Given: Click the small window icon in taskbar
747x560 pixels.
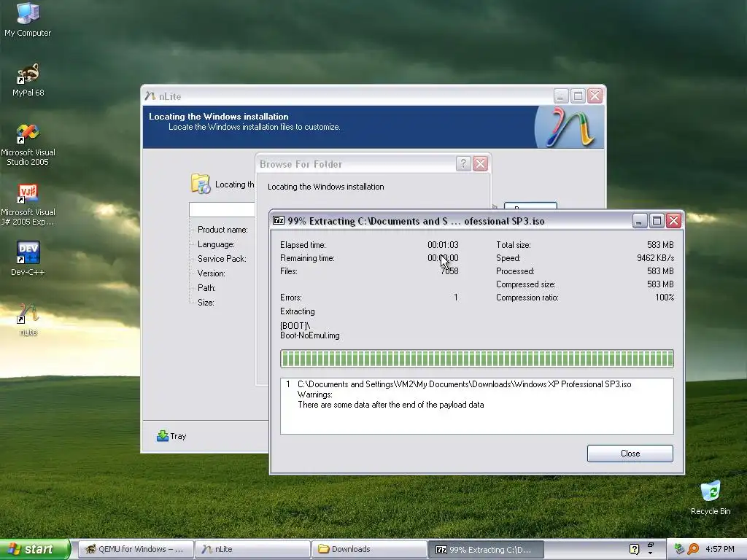Looking at the screenshot, I should coord(650,547).
